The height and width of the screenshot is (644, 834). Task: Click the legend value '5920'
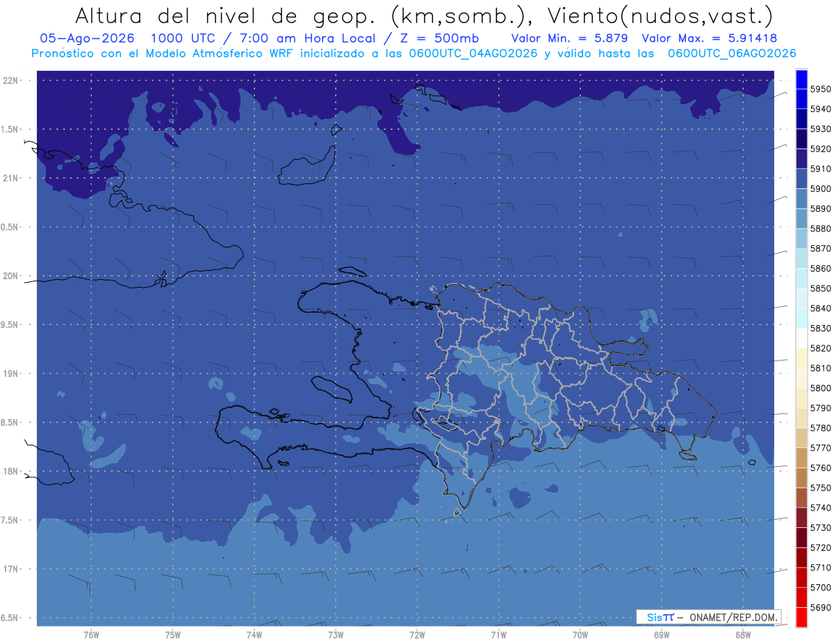point(820,149)
